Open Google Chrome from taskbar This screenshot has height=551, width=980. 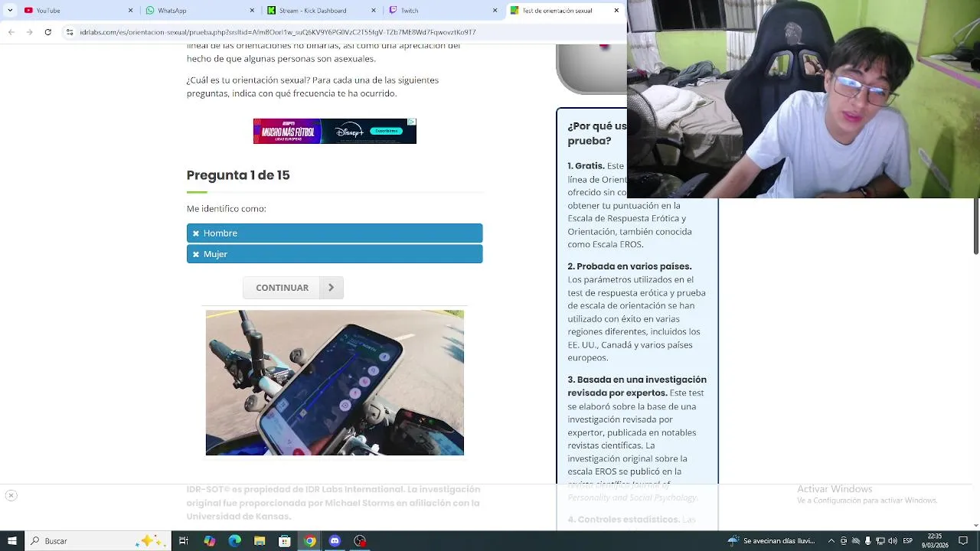coord(309,541)
